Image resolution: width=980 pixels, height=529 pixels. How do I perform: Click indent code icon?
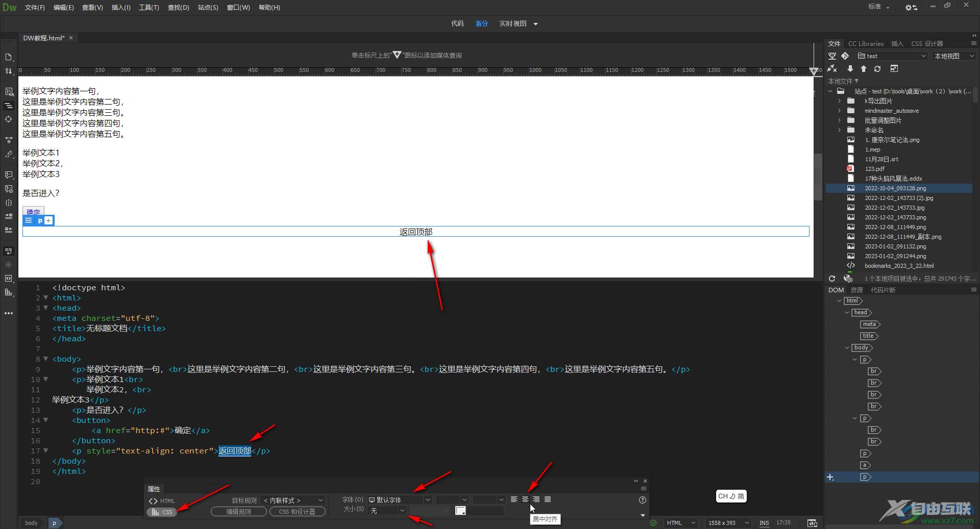click(x=9, y=216)
